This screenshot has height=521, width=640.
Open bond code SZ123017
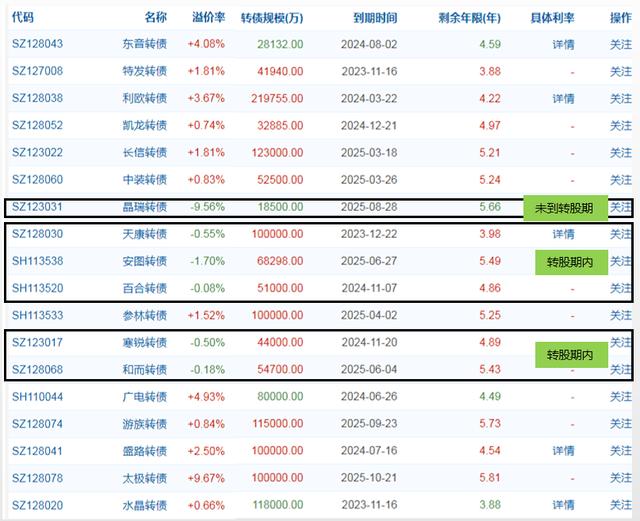pos(38,342)
